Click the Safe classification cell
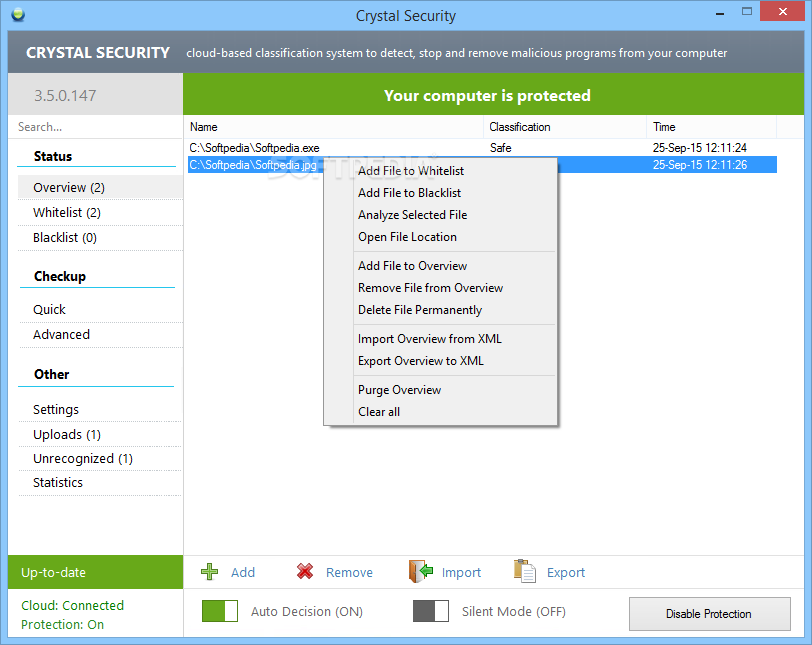Viewport: 812px width, 645px height. pos(500,148)
